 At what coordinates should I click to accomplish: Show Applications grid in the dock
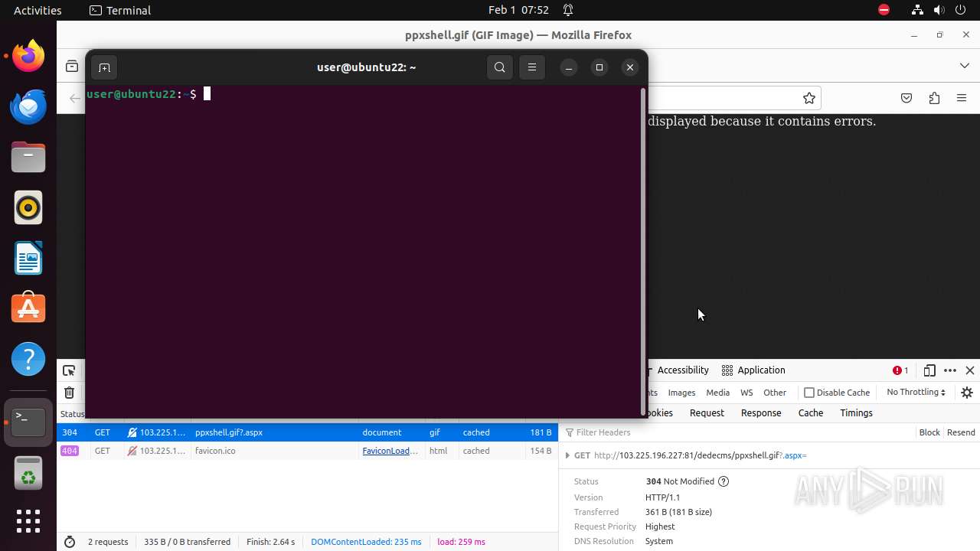coord(28,521)
